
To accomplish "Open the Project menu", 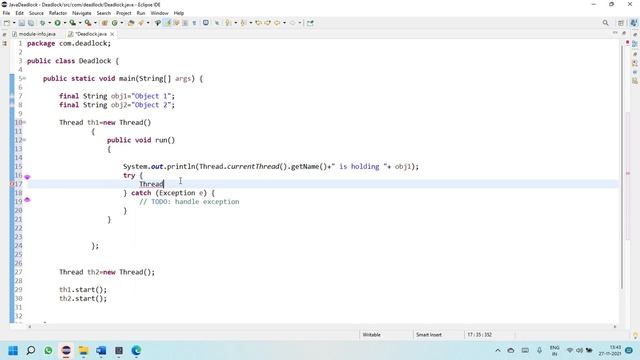I will click(x=124, y=13).
